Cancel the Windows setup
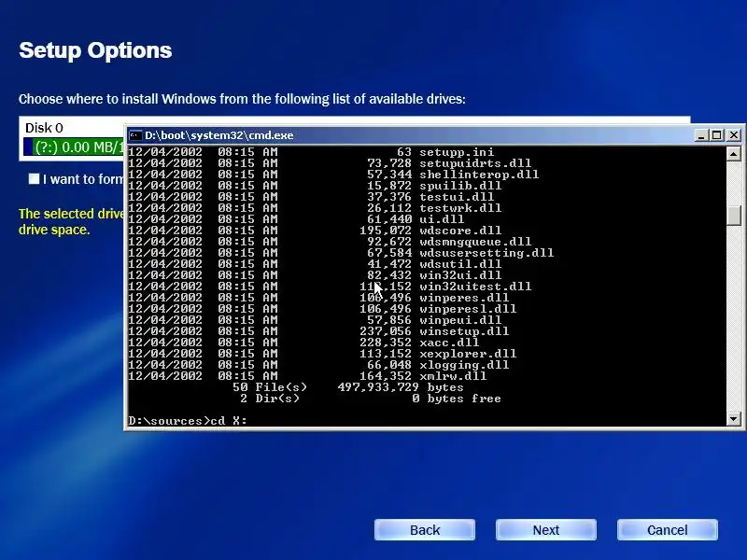Image resolution: width=747 pixels, height=560 pixels. (x=668, y=530)
